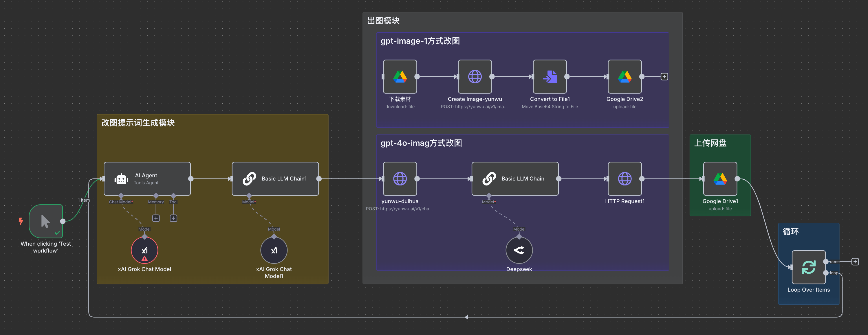Image resolution: width=868 pixels, height=335 pixels.
Task: Open the Basic LLM Chain1 node
Action: point(275,179)
